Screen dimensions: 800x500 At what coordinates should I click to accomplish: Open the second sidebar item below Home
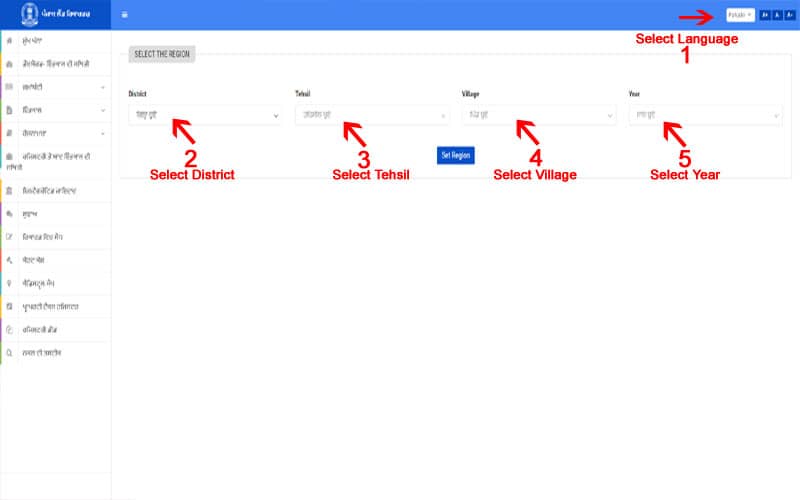56,64
